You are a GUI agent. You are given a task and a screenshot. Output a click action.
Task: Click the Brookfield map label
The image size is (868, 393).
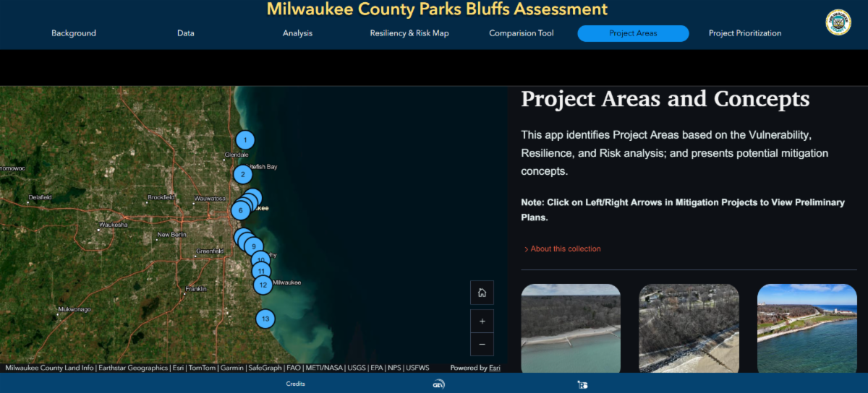[x=161, y=197]
